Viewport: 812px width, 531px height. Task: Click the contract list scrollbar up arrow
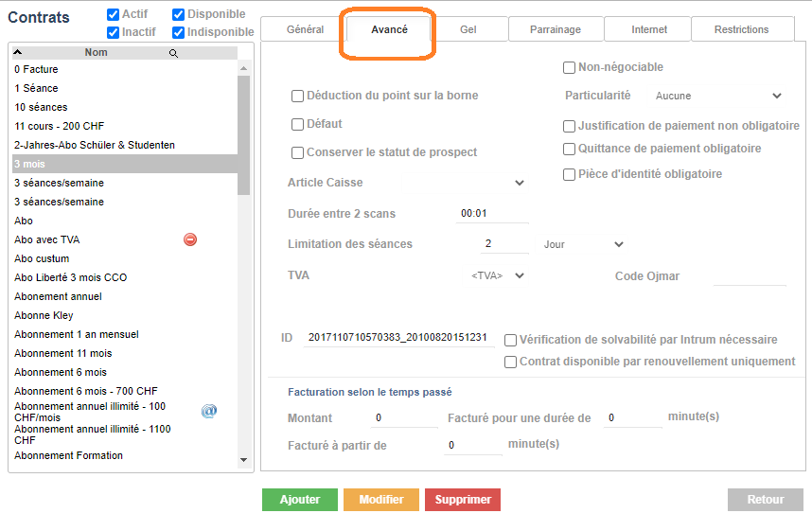[244, 68]
